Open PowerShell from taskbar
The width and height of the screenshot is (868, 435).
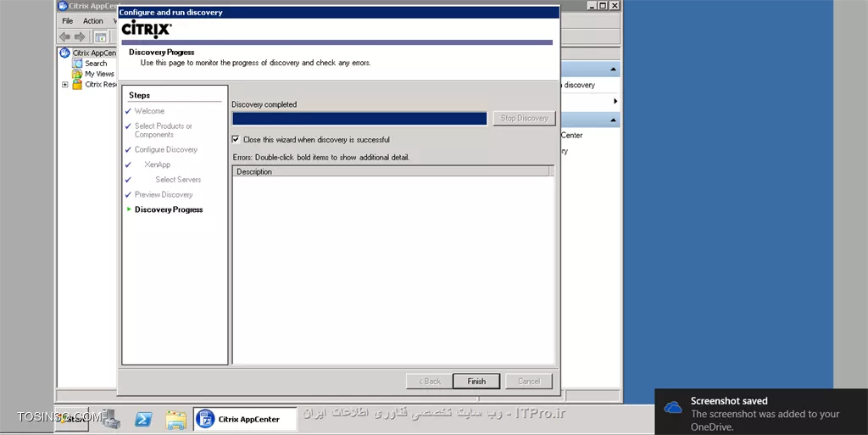[143, 420]
